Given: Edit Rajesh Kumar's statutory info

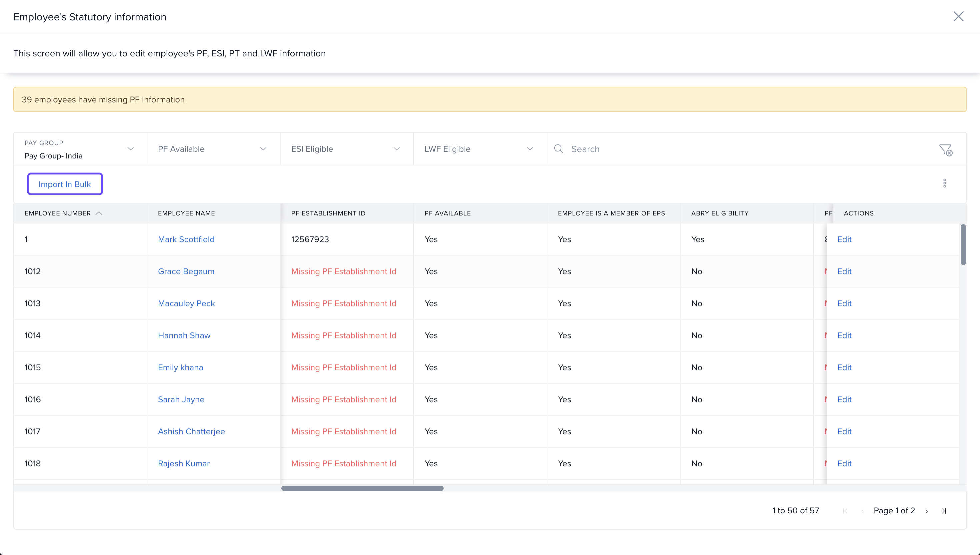Looking at the screenshot, I should (x=844, y=464).
